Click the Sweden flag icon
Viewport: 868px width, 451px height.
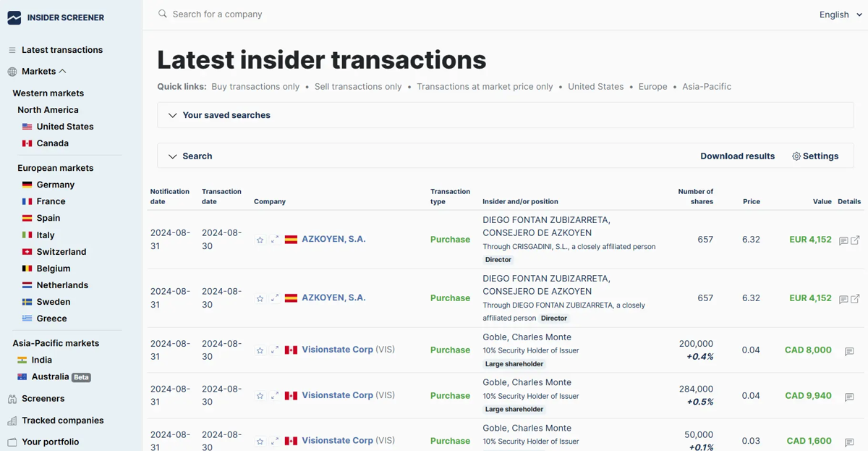(x=27, y=302)
